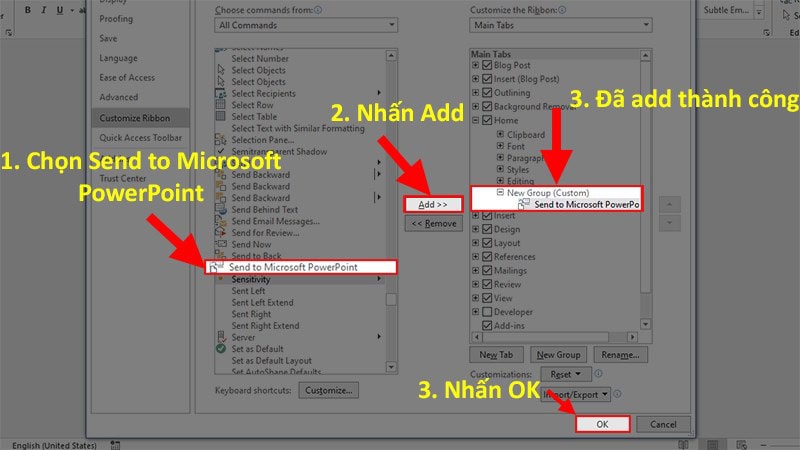Enable the Developer tab checkbox
The image size is (800, 450).
pos(487,312)
